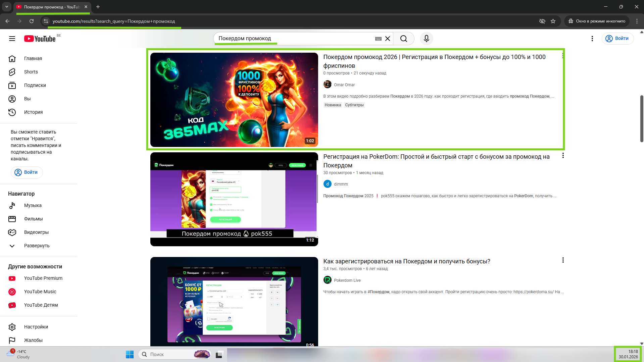Open the Windows Start menu
This screenshot has height=362, width=644.
coord(130,354)
